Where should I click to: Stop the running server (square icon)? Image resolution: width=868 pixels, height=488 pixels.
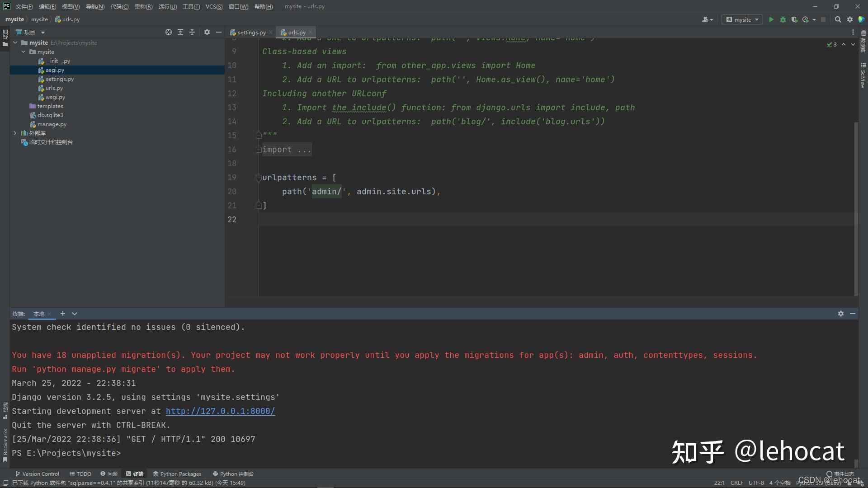point(824,19)
